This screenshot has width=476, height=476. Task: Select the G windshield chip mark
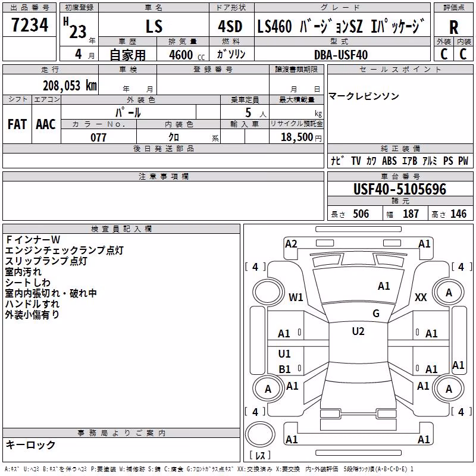[376, 313]
